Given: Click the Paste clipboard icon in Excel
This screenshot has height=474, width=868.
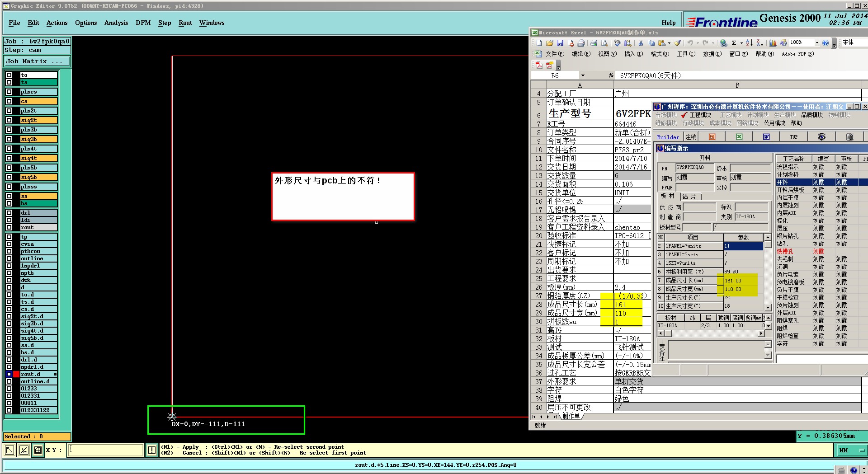Looking at the screenshot, I should [661, 43].
